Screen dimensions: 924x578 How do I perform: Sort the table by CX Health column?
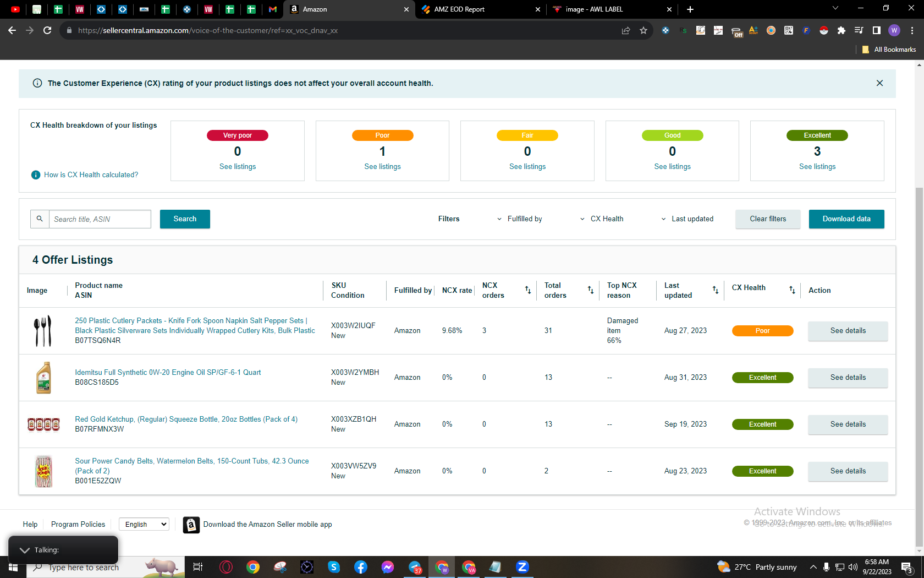pos(792,290)
